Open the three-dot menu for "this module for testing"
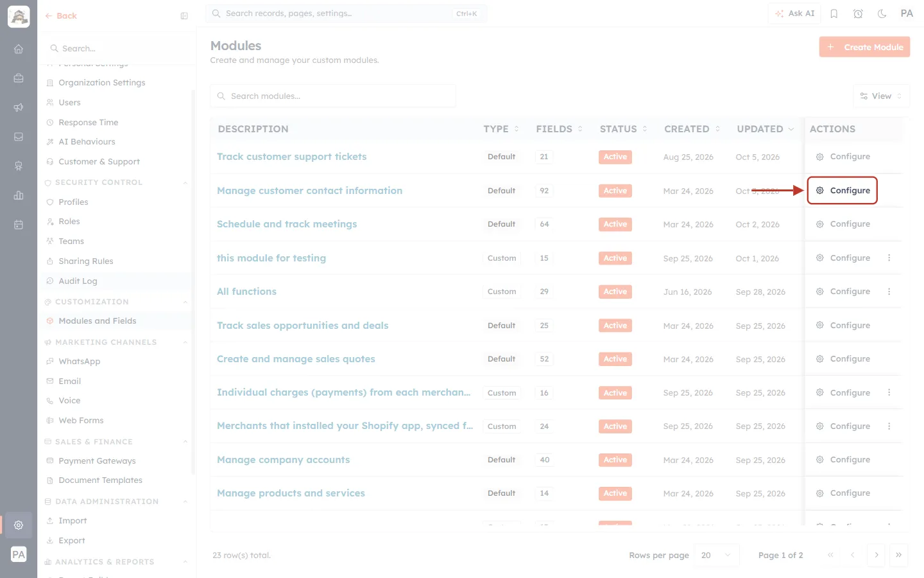The height and width of the screenshot is (578, 924). click(889, 258)
